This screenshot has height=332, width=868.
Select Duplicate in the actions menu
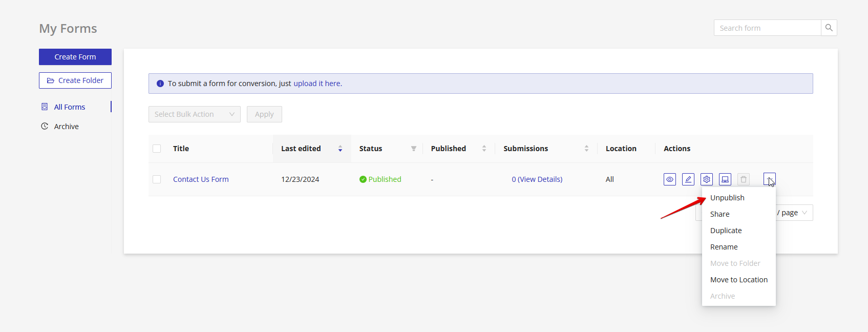(726, 231)
